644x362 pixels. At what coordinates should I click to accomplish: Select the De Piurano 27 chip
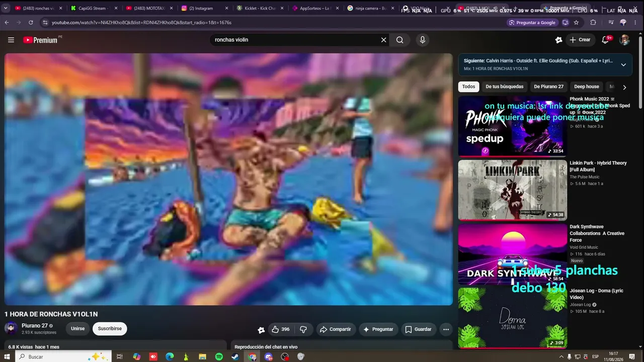[549, 86]
